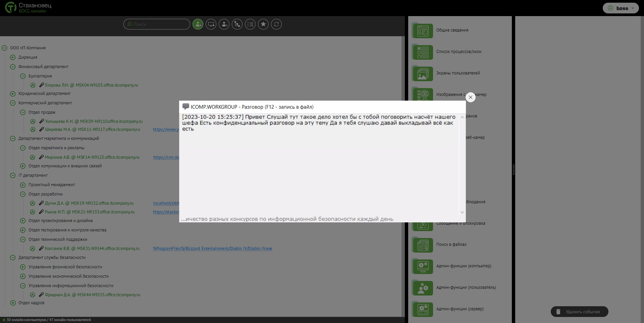This screenshot has width=644, height=323.
Task: Collapse the Департамент службы безопасности node
Action: point(13,258)
